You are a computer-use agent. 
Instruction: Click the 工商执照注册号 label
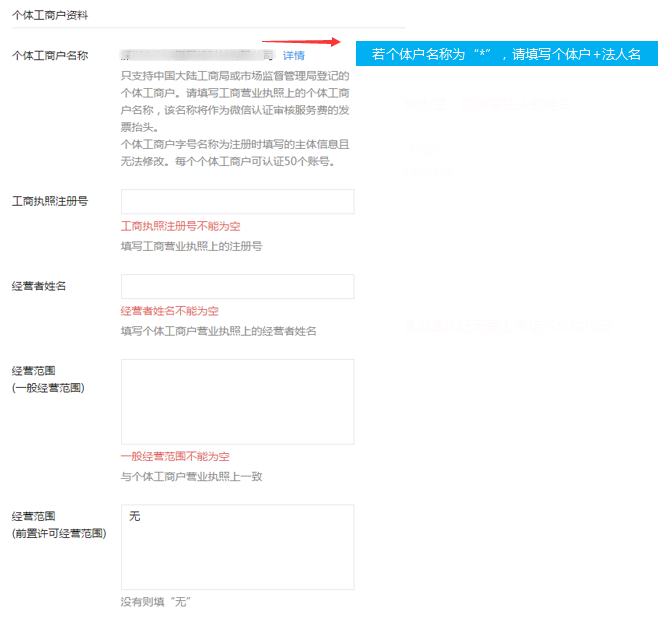[x=50, y=201]
